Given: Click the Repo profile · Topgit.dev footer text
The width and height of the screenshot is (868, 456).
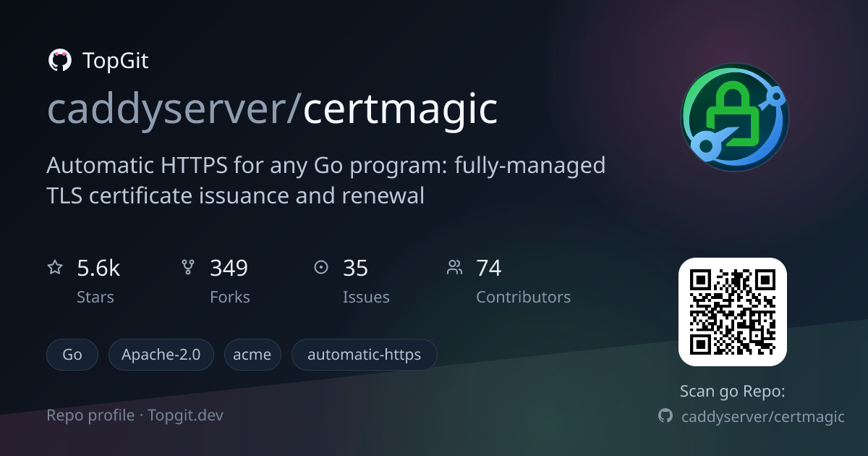Looking at the screenshot, I should click(x=135, y=415).
